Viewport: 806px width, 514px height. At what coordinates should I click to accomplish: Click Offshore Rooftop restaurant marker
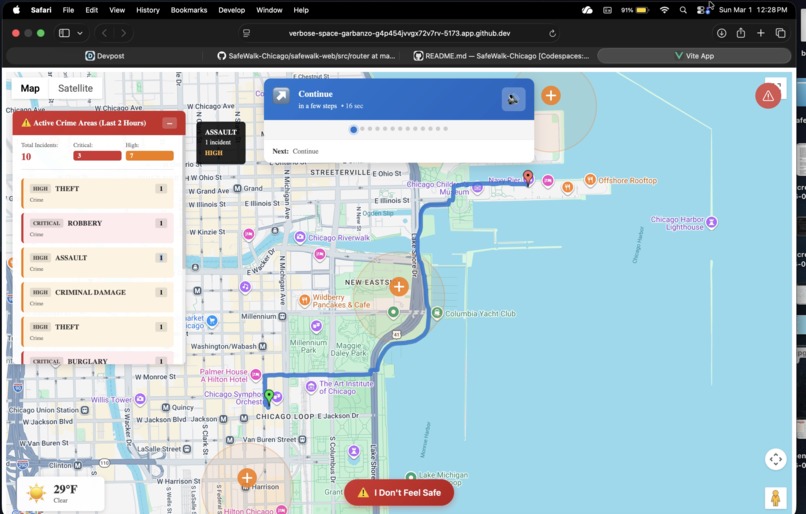coord(590,179)
